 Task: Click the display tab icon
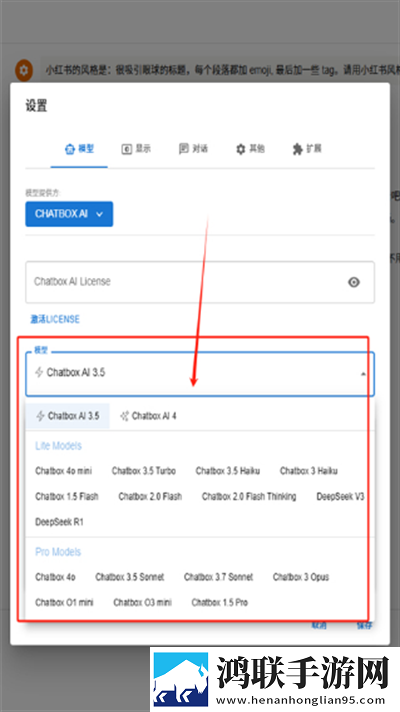[x=127, y=149]
